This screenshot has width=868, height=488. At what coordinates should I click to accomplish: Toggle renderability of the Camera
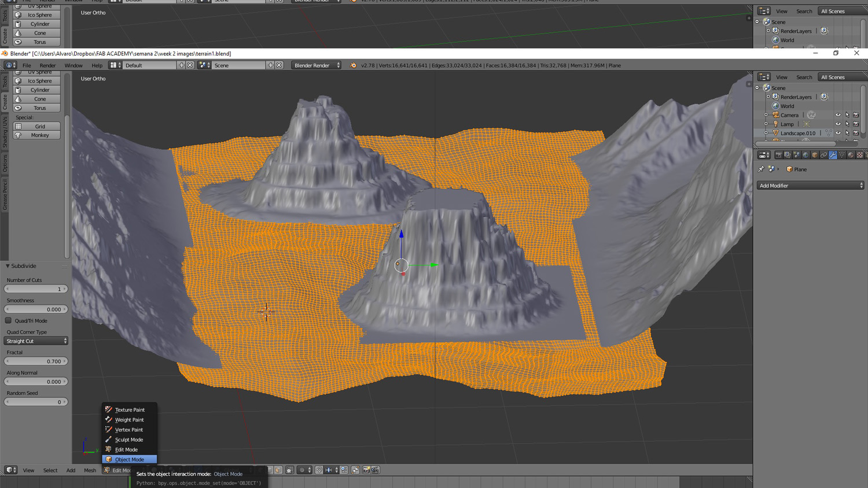[x=856, y=115]
